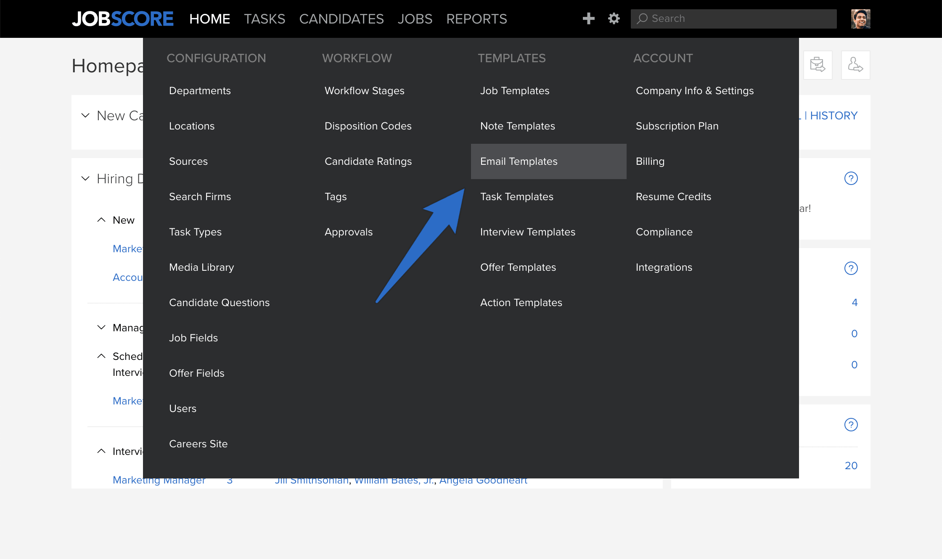Expand the Manage subsection chevron
The width and height of the screenshot is (942, 560).
[x=101, y=328]
